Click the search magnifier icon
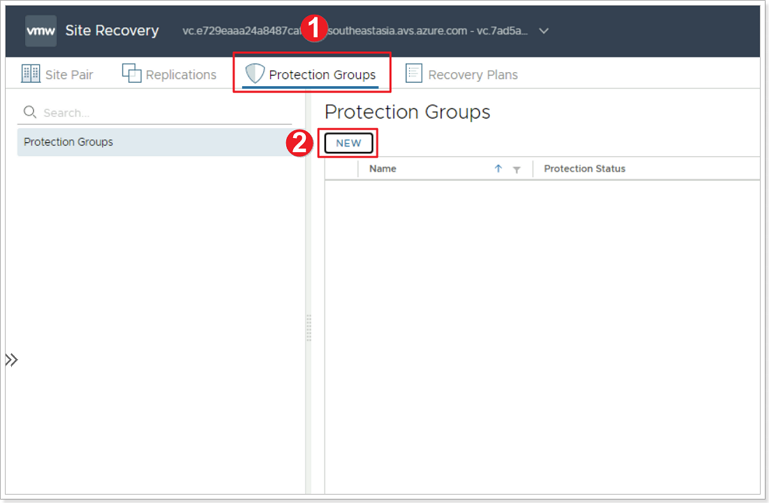 30,112
